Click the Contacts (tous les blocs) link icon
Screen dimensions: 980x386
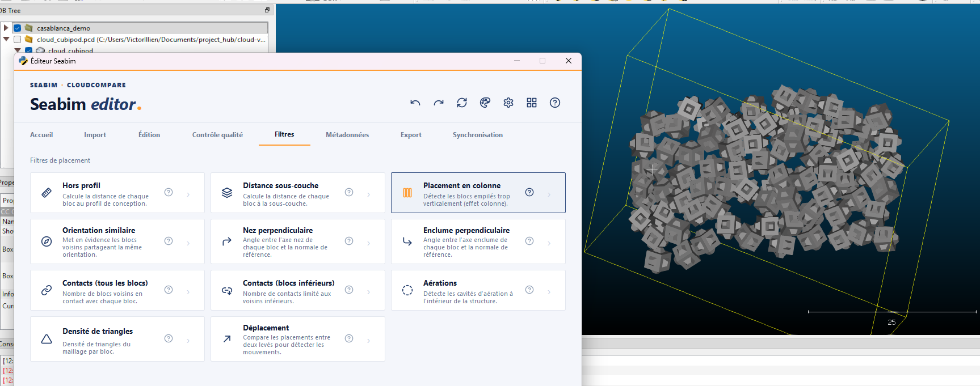(47, 290)
